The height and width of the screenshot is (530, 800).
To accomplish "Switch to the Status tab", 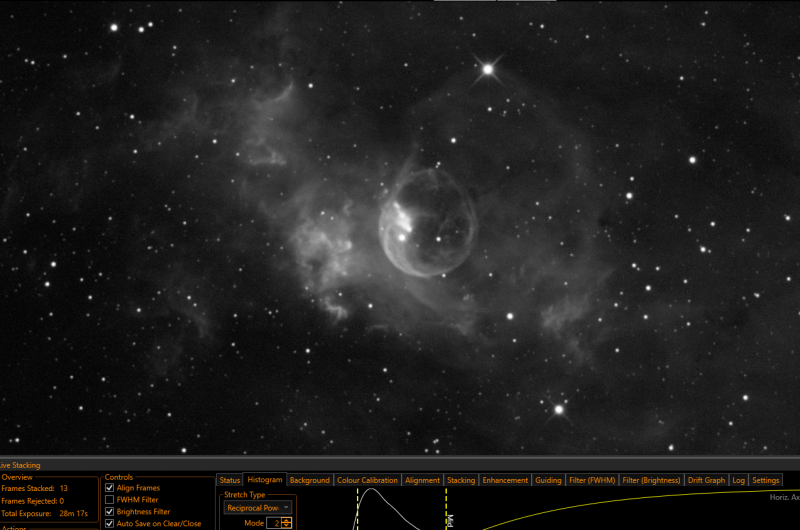I will [230, 480].
